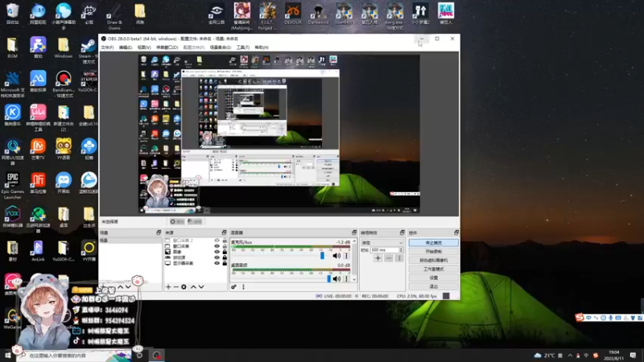Remove the scene transition with minus button
This screenshot has height=362, width=644.
click(x=389, y=258)
